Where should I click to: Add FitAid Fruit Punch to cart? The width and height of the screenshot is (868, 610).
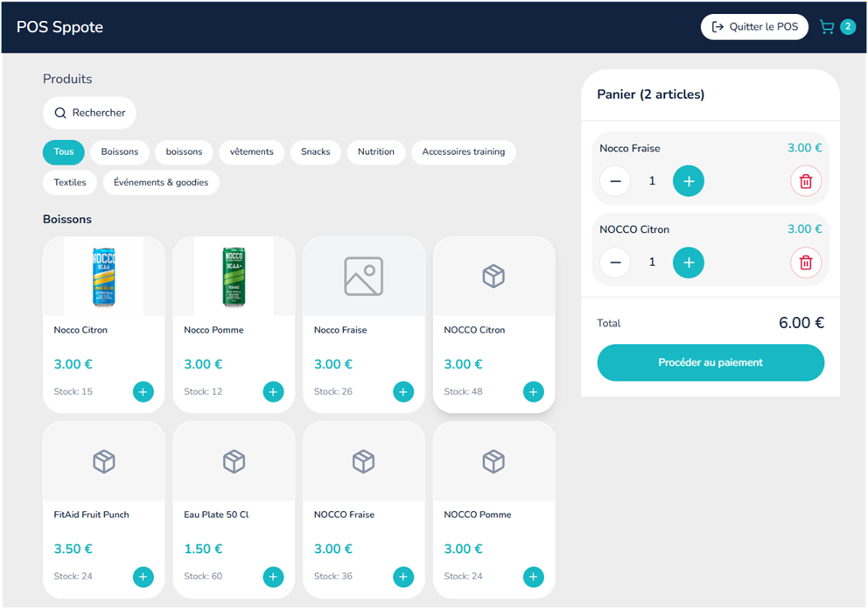[143, 577]
